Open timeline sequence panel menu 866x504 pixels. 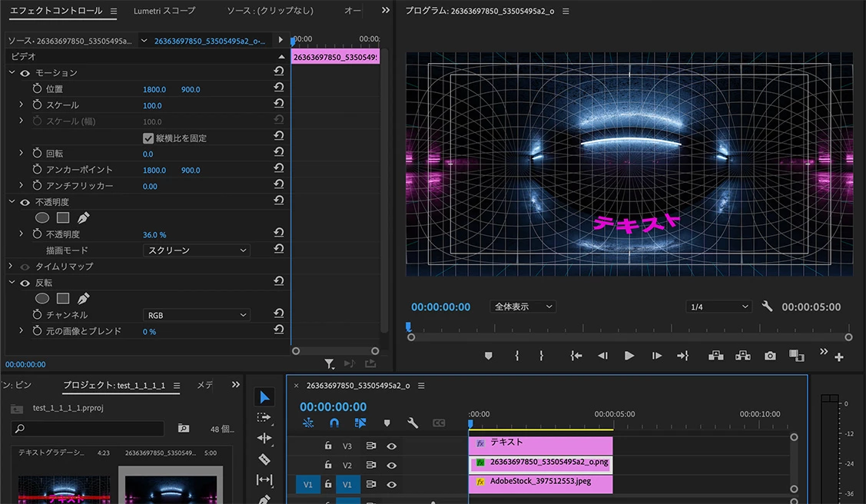click(x=421, y=386)
